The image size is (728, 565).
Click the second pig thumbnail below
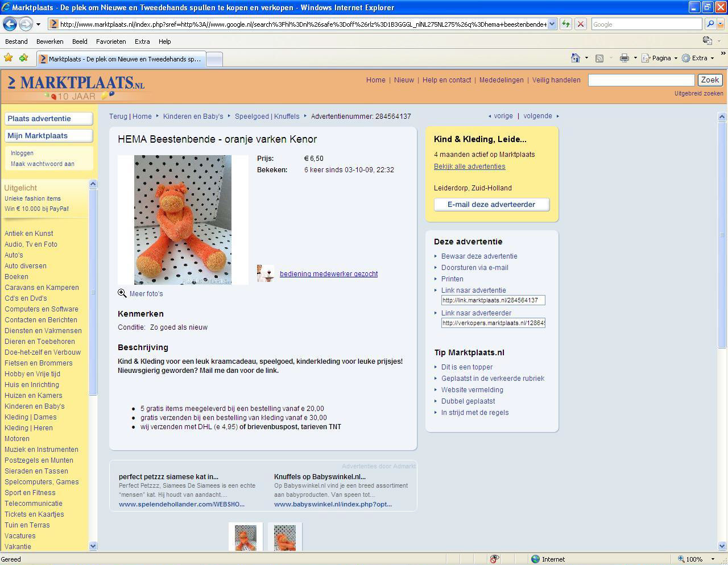285,537
